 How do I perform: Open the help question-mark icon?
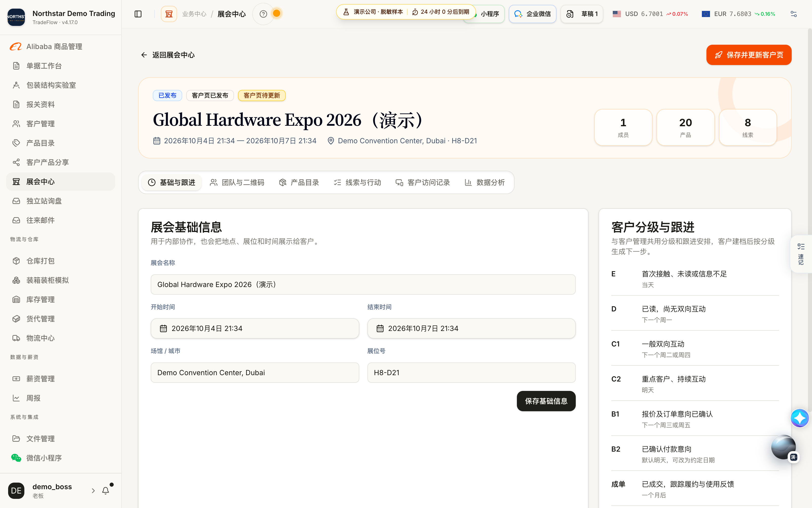[263, 14]
